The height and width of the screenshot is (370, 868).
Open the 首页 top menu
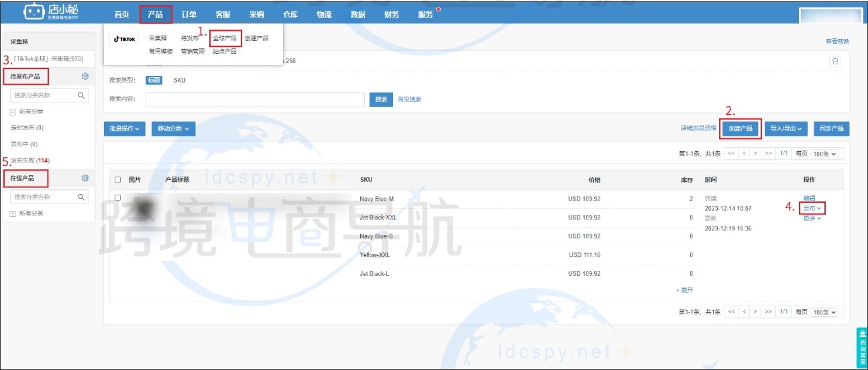(x=121, y=14)
